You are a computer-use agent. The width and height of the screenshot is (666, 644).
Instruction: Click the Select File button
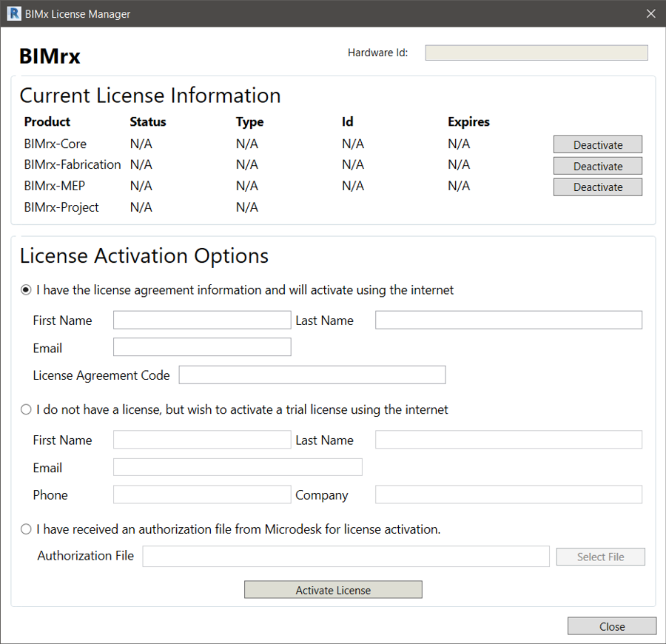pyautogui.click(x=601, y=557)
